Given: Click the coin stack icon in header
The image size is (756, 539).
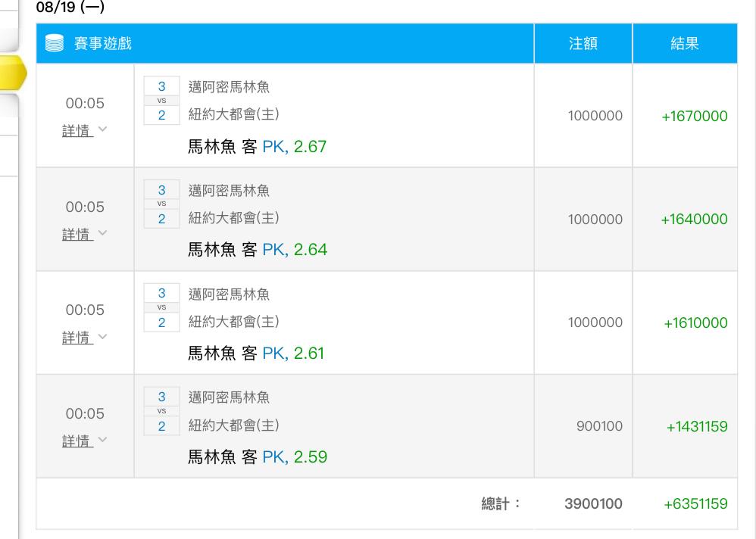Looking at the screenshot, I should (x=55, y=43).
